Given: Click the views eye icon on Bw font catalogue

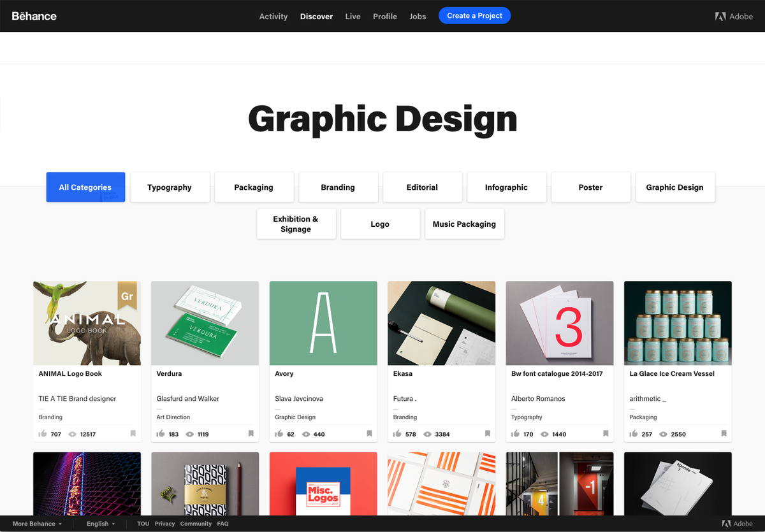Looking at the screenshot, I should pyautogui.click(x=544, y=434).
